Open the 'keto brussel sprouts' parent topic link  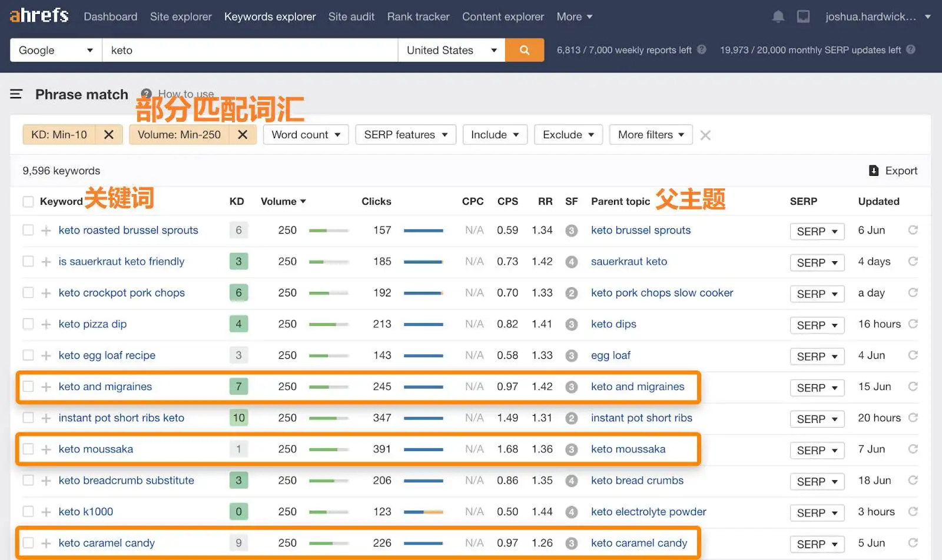pyautogui.click(x=641, y=230)
